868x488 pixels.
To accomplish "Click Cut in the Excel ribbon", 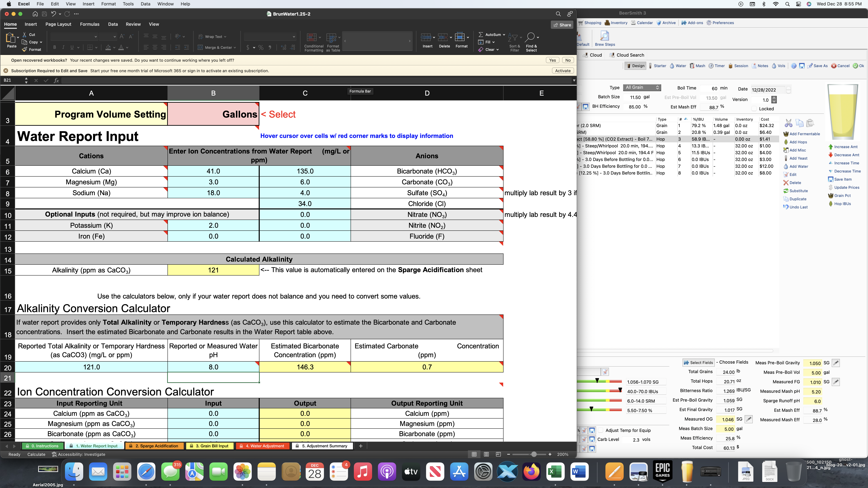I will point(29,34).
